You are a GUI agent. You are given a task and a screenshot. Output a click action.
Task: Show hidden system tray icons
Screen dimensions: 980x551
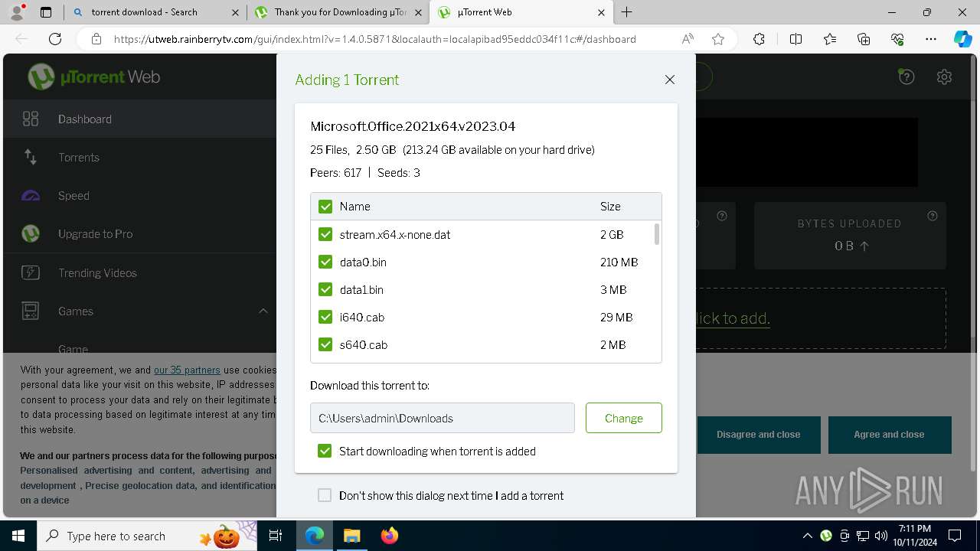pyautogui.click(x=807, y=536)
